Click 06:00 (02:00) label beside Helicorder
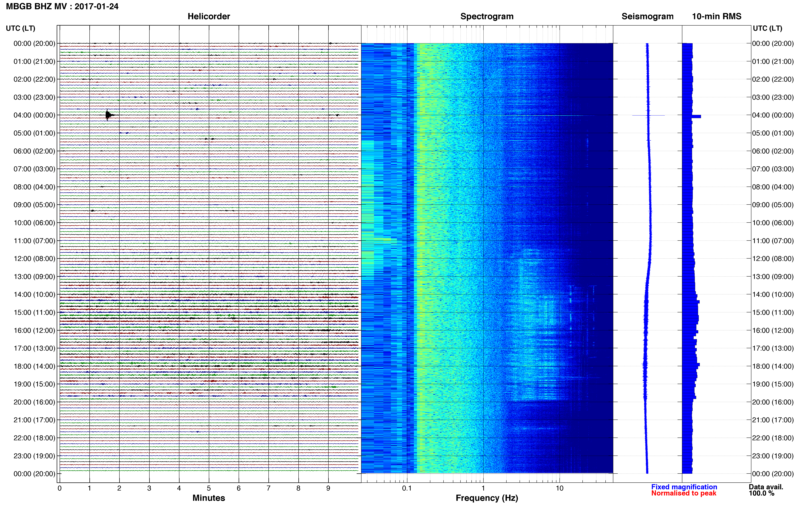The height and width of the screenshot is (508, 812). tap(34, 151)
